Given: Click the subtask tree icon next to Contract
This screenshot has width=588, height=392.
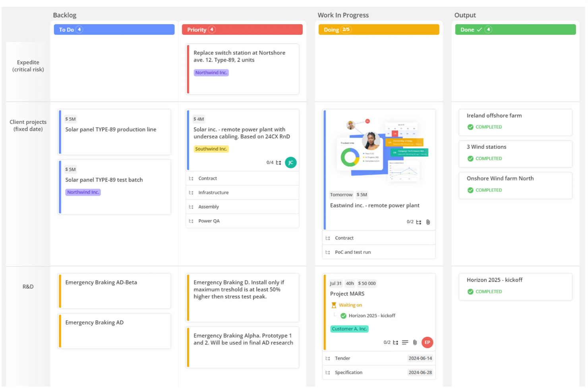Looking at the screenshot, I should tap(191, 178).
